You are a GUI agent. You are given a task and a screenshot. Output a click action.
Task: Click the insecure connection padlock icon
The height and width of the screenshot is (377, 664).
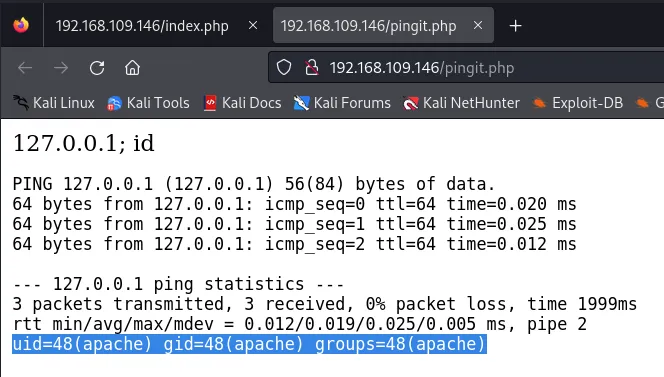(x=312, y=67)
